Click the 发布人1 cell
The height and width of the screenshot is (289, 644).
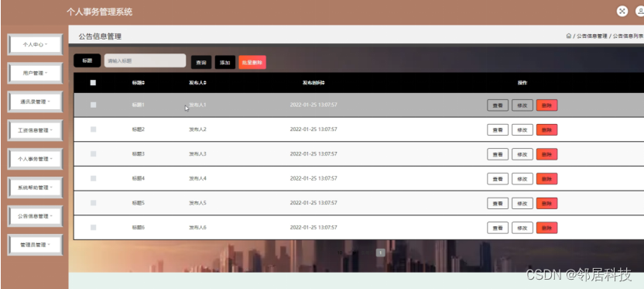(197, 105)
